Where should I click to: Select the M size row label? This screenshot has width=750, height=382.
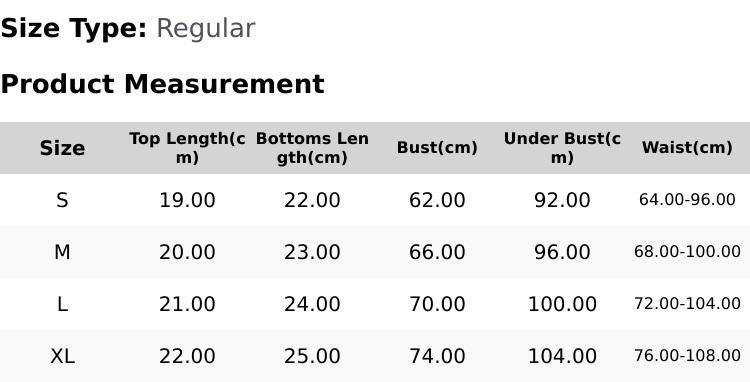tap(62, 252)
